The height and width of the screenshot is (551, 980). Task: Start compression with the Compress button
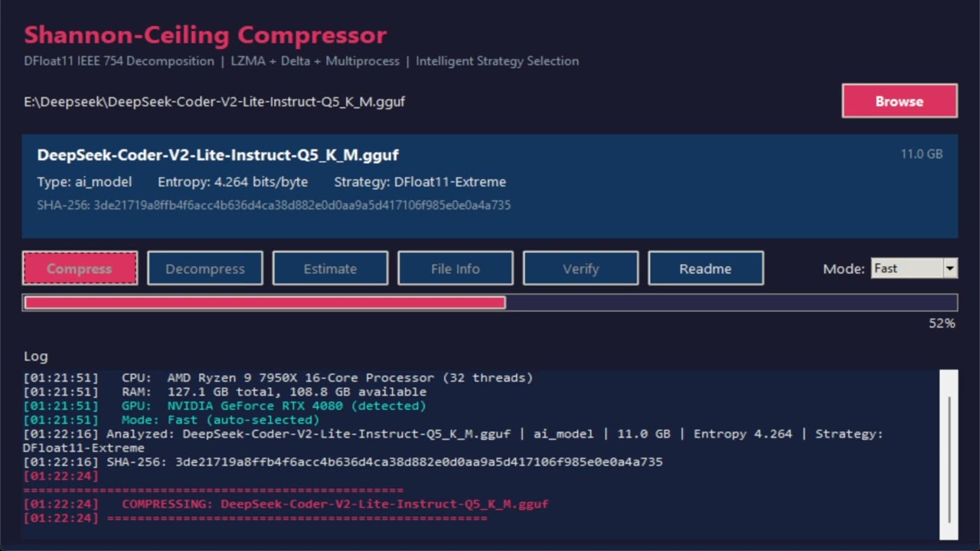(80, 269)
